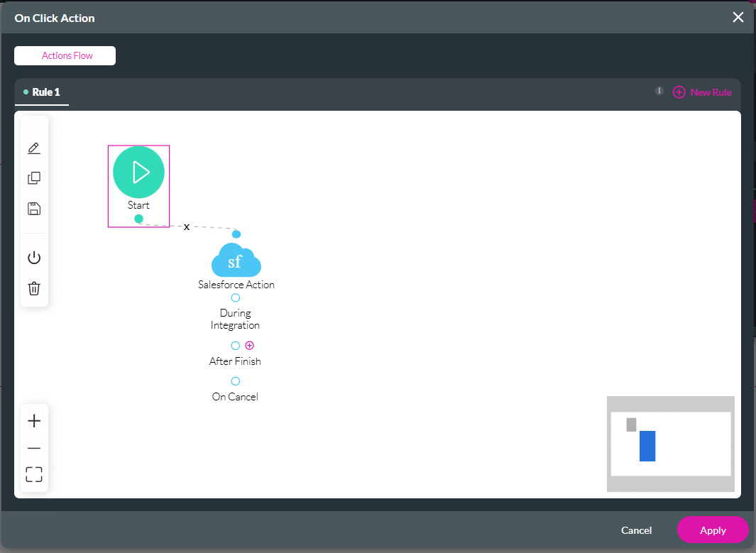
Task: Click the pencil edit icon in the toolbar
Action: (x=34, y=148)
